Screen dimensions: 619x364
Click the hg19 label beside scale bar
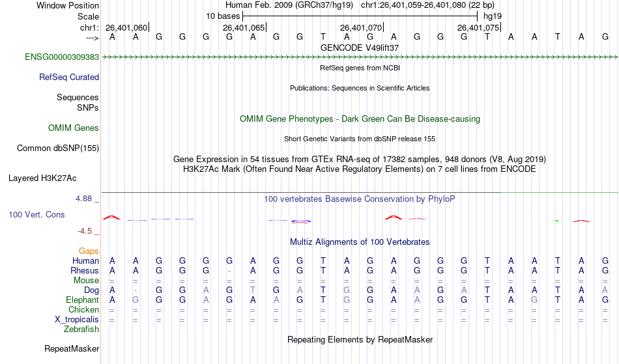point(493,16)
